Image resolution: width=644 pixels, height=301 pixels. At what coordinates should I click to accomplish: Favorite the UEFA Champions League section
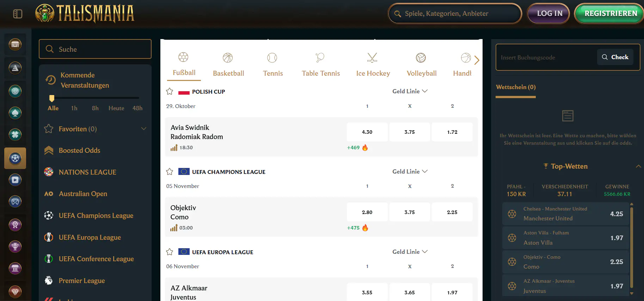click(170, 172)
